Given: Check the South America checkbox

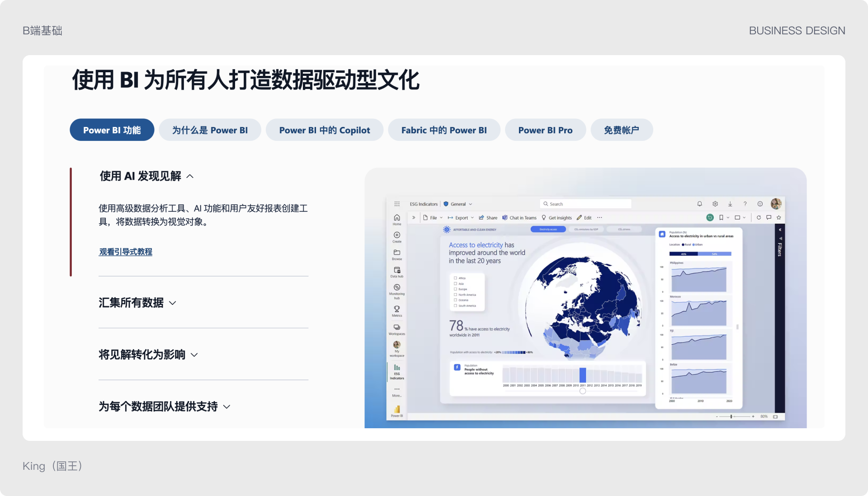Looking at the screenshot, I should (456, 306).
